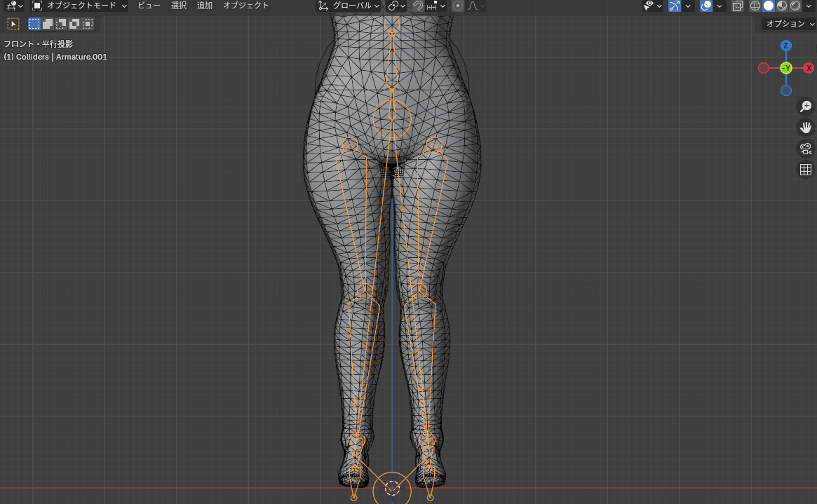817x504 pixels.
Task: Click the pan view hand icon
Action: (x=806, y=128)
